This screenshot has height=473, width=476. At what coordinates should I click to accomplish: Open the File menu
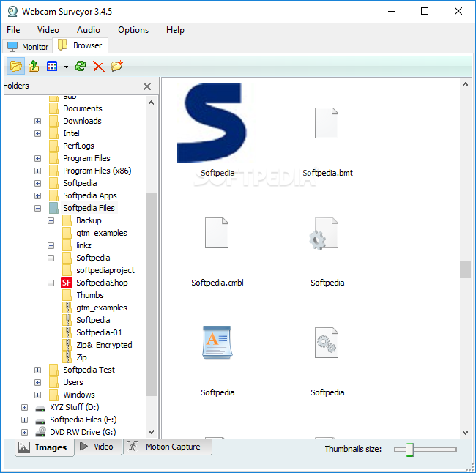13,30
